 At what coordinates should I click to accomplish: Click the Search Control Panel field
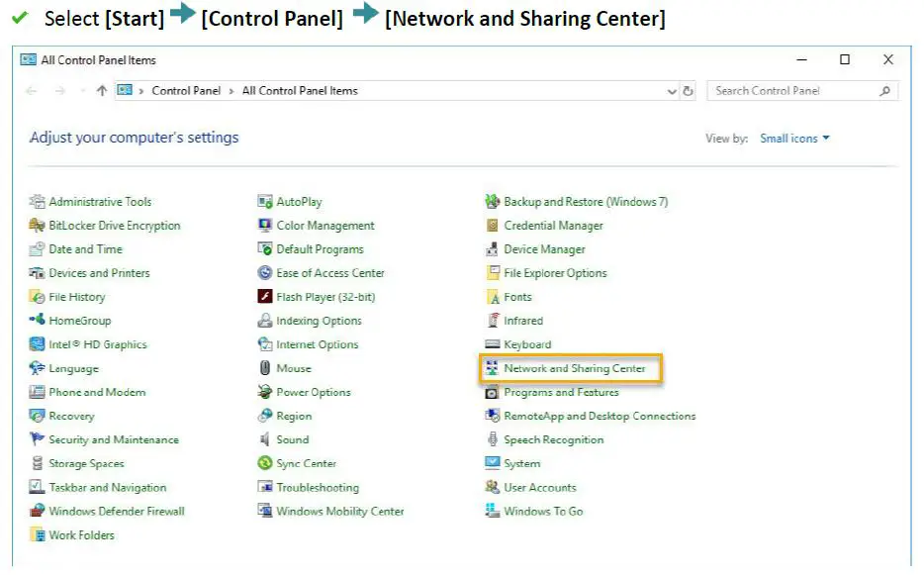tap(791, 91)
